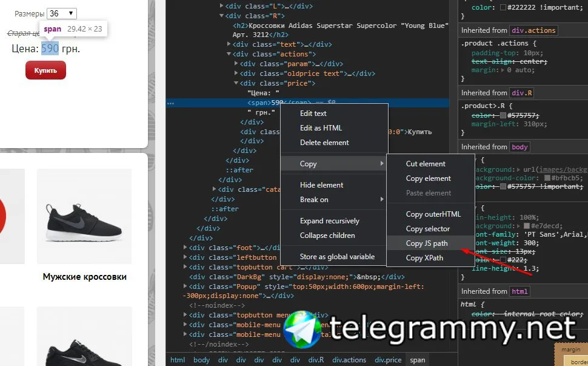Expand the margin shorthand triangle in .actions
This screenshot has width=588, height=366.
point(503,70)
